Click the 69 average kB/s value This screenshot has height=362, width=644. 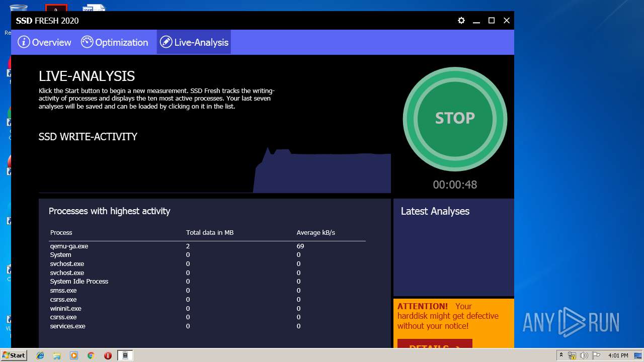[x=300, y=246]
